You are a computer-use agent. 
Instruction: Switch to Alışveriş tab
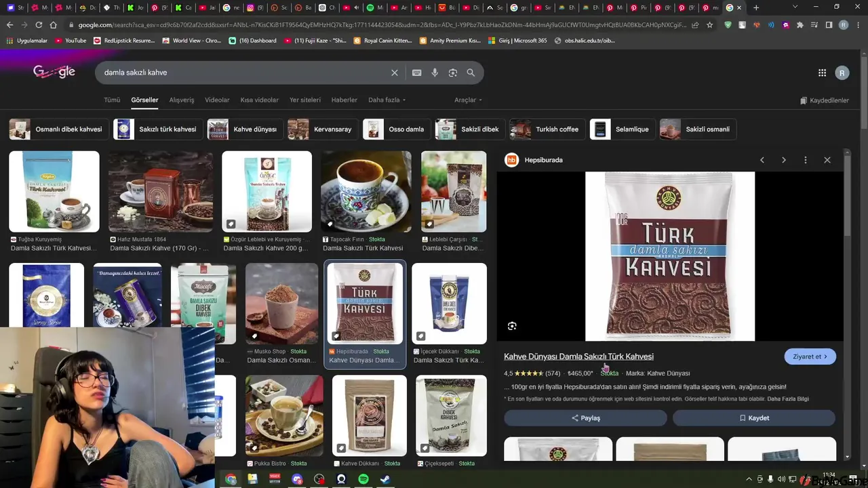coord(182,100)
